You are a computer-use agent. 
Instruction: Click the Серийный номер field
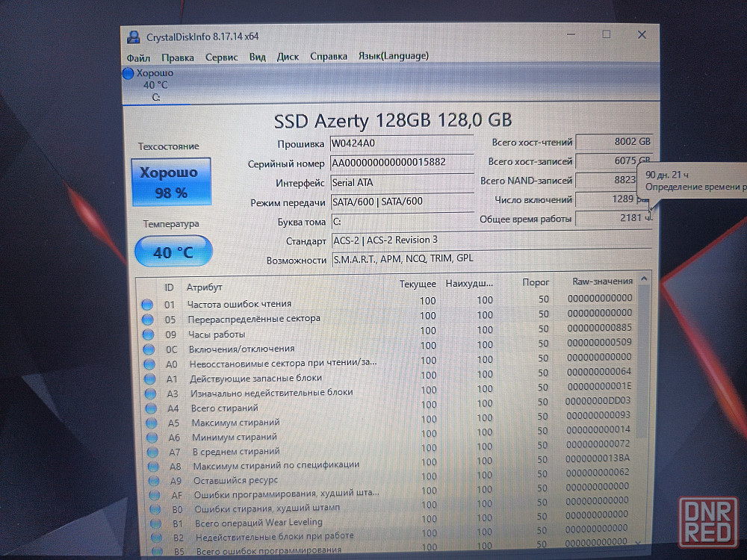pyautogui.click(x=402, y=163)
